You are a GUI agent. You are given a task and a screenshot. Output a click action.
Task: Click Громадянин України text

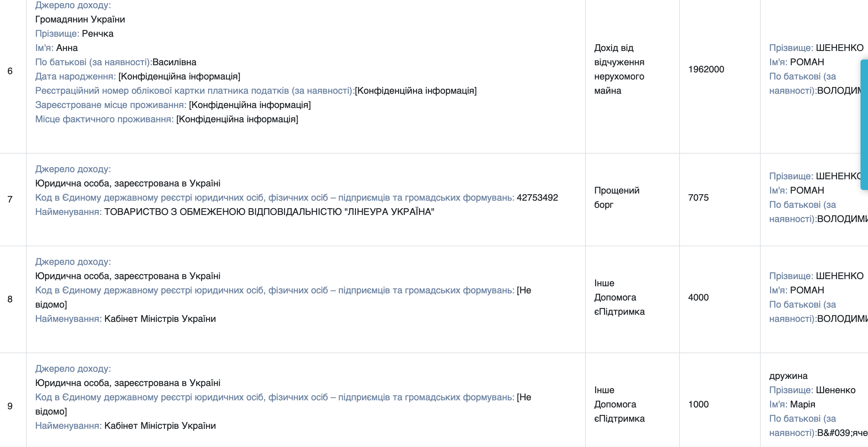[x=80, y=19]
